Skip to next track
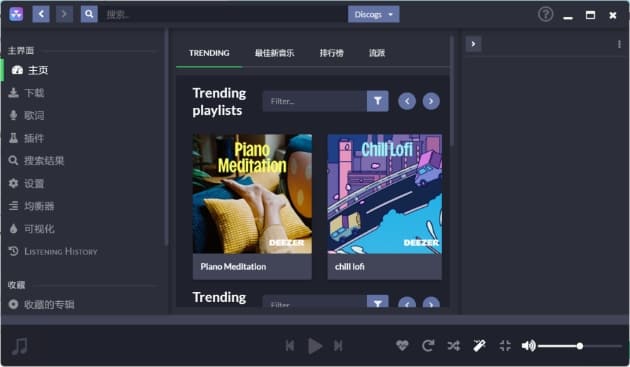The width and height of the screenshot is (630, 367). click(338, 346)
